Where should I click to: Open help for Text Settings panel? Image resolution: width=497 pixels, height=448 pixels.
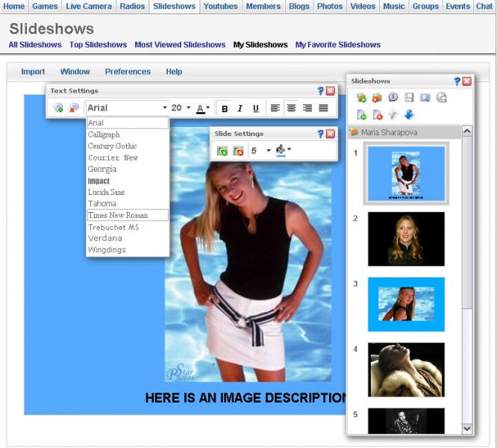tap(320, 91)
